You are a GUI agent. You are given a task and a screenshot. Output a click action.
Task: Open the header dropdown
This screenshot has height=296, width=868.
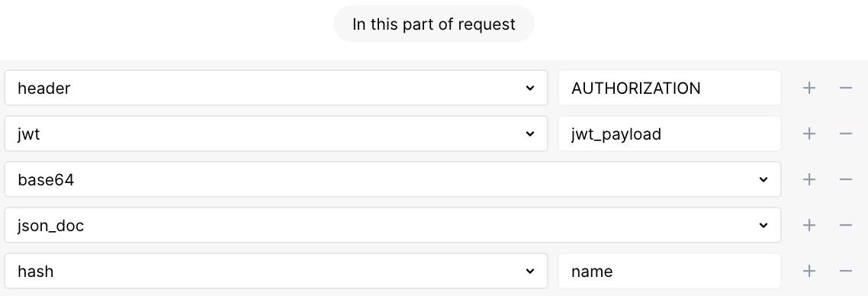(275, 88)
